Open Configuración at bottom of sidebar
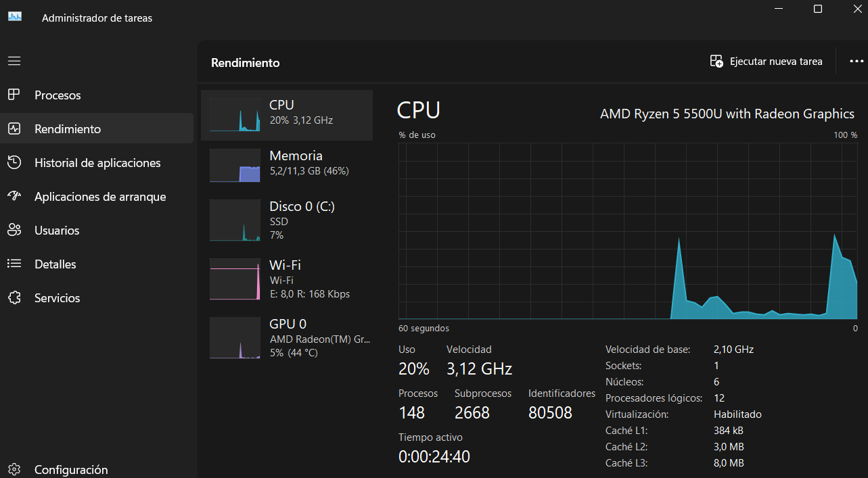868x478 pixels. (x=71, y=469)
